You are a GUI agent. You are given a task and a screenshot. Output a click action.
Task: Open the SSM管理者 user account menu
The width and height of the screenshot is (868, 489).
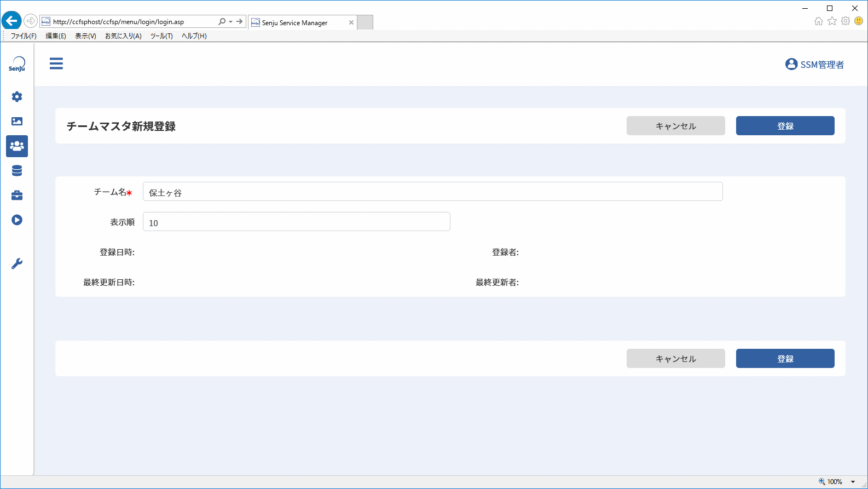point(814,65)
